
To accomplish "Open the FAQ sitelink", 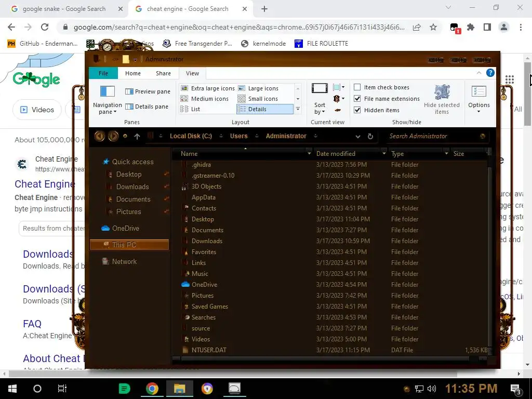I will click(32, 324).
